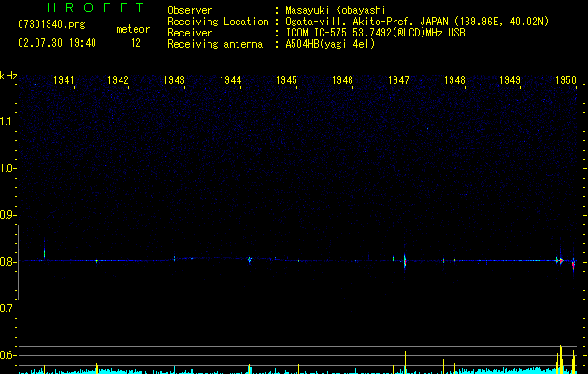Click the 0.7 kHz frequency label
Image resolution: width=588 pixels, height=374 pixels.
tap(7, 309)
